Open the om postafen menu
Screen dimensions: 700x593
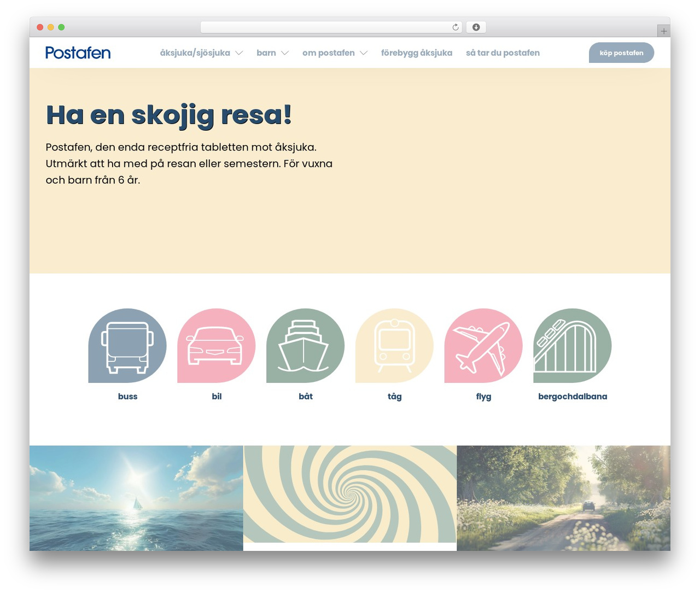point(329,53)
